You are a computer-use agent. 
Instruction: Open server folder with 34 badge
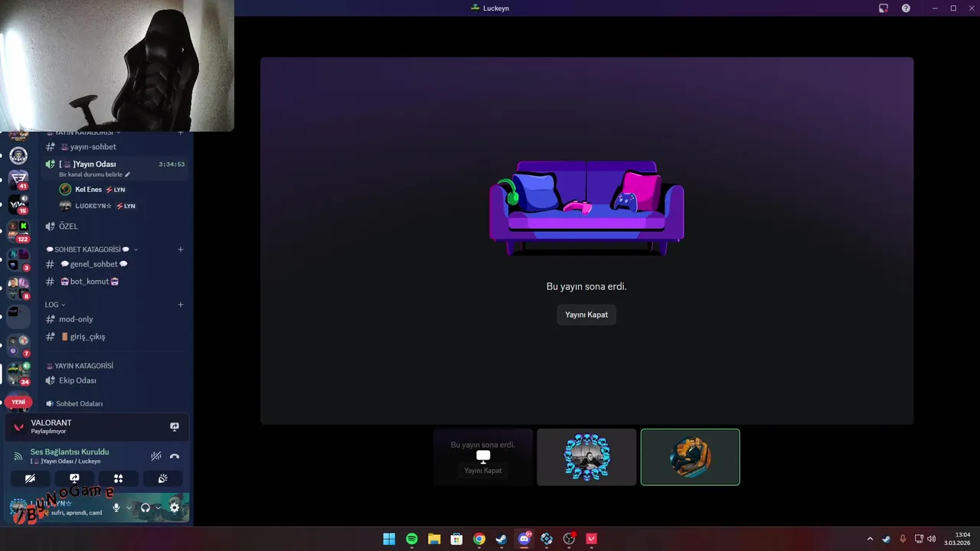click(x=18, y=373)
